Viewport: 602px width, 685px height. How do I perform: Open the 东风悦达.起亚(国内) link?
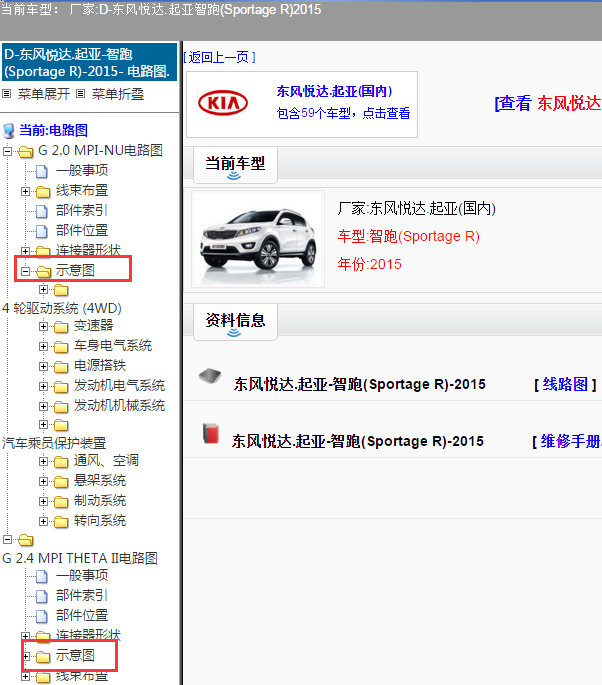[335, 91]
